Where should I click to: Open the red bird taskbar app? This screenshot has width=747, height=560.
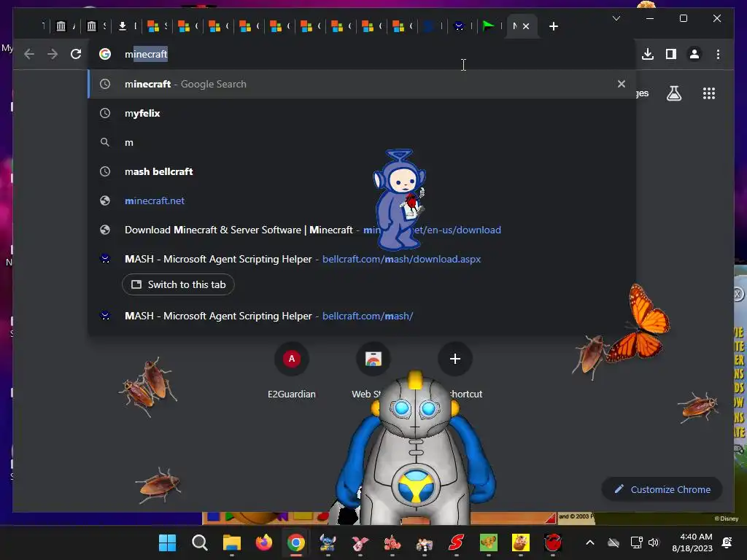click(553, 542)
